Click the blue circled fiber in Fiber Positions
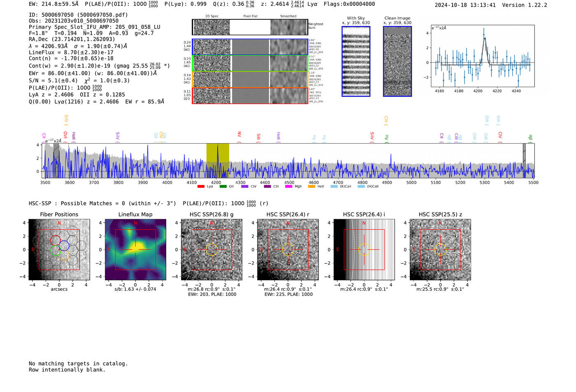Viewport: 576px width, 392px height. click(64, 246)
